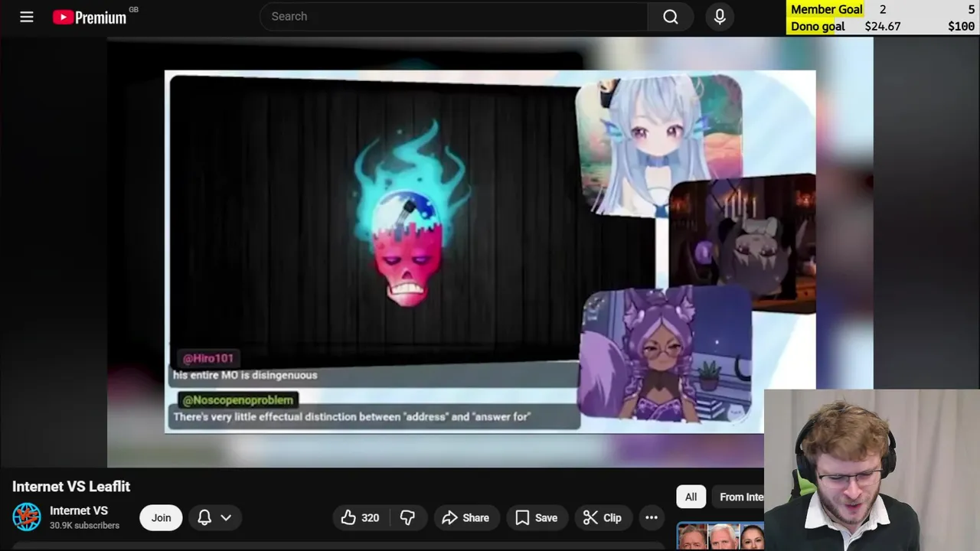Share the Internet VS Leaflit video
Image resolution: width=980 pixels, height=551 pixels.
466,517
